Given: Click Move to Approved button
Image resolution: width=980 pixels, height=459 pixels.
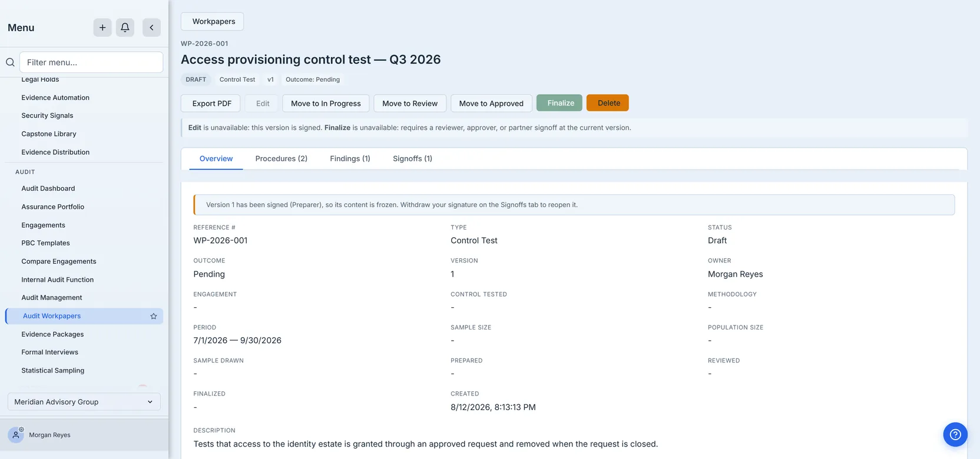Looking at the screenshot, I should (x=491, y=103).
